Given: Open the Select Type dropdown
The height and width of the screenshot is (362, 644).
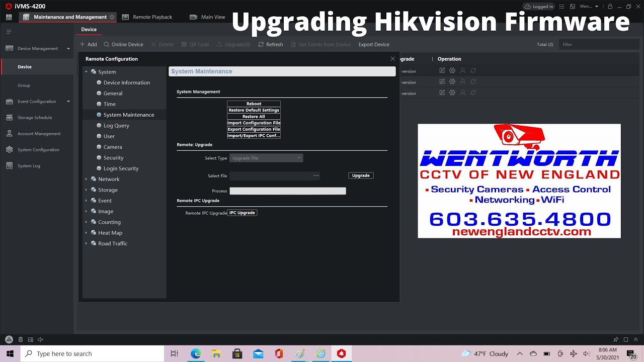Looking at the screenshot, I should coord(266,158).
